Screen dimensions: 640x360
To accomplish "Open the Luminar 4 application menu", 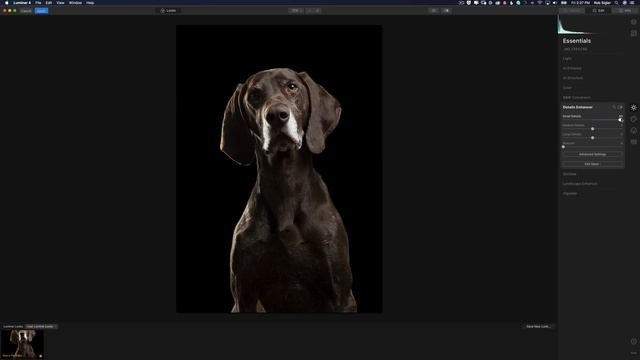I will pyautogui.click(x=22, y=3).
